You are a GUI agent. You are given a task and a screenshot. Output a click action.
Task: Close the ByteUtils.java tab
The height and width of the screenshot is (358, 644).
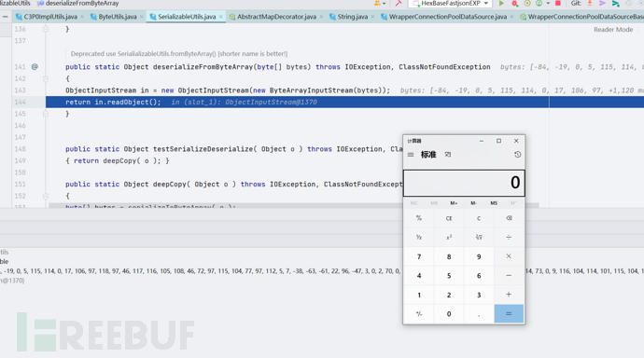pyautogui.click(x=142, y=17)
